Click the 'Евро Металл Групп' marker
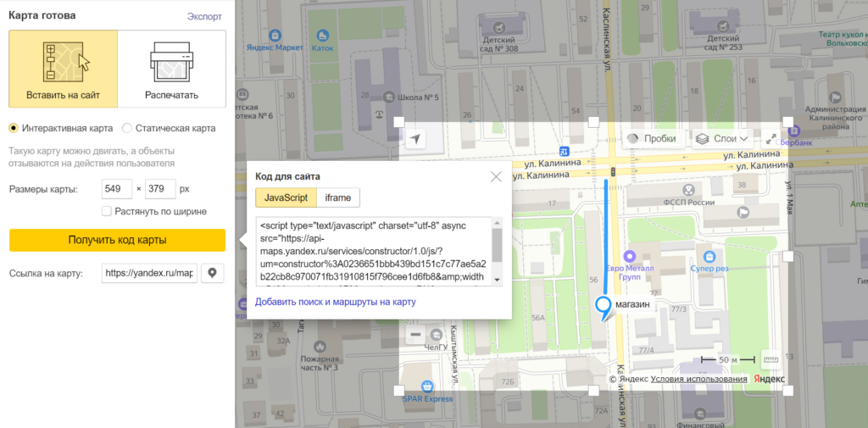Image resolution: width=868 pixels, height=428 pixels. pyautogui.click(x=628, y=256)
